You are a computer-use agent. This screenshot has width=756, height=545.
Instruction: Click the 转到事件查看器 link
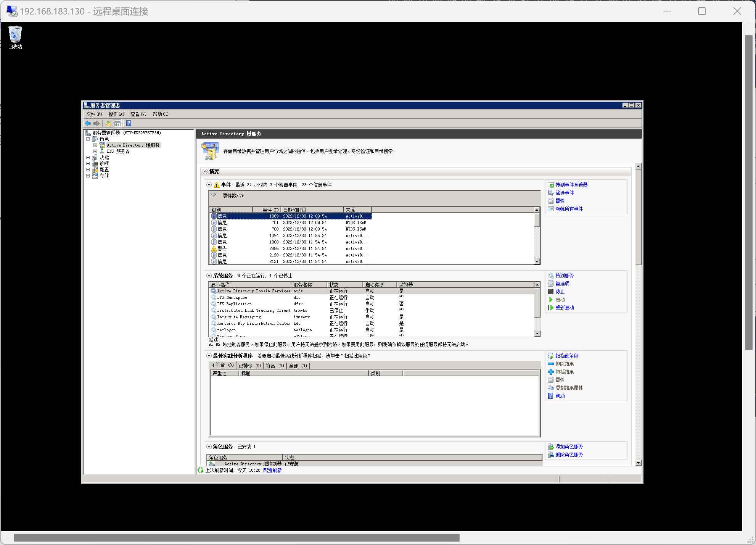click(571, 185)
